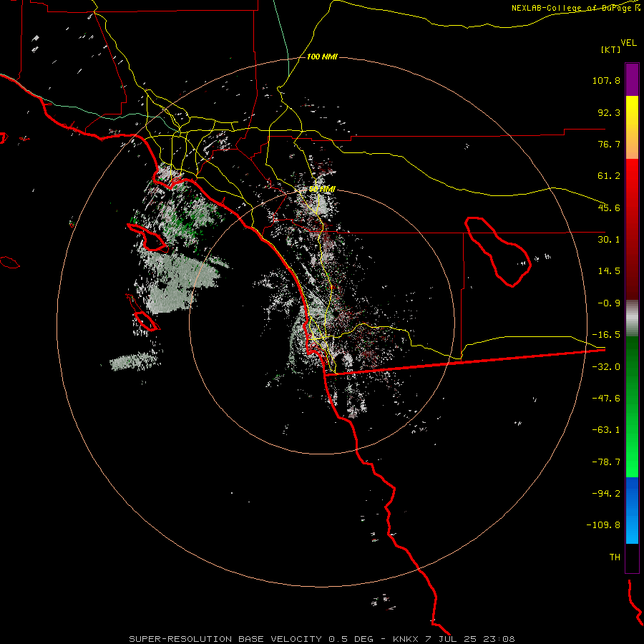644x644 pixels.
Task: Select the -32.0 velocity value
Action: tap(606, 367)
